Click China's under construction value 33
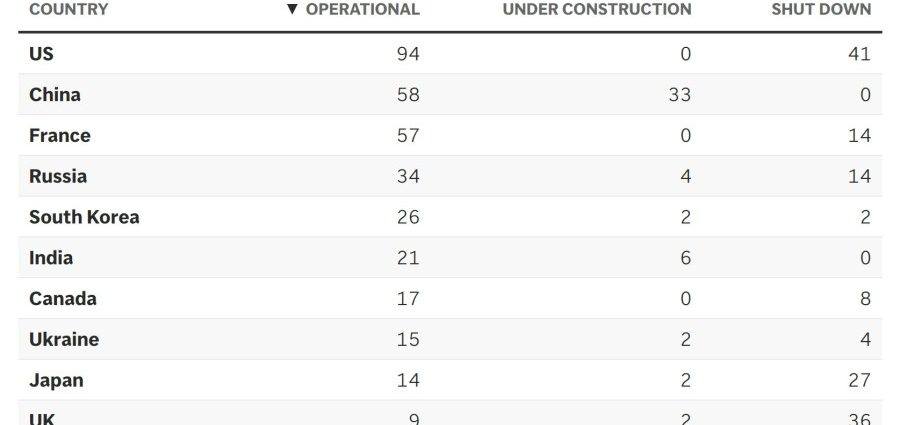 679,95
